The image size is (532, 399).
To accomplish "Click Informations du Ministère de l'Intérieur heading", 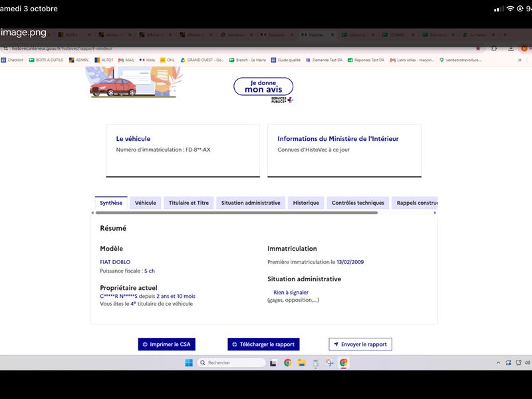I will click(338, 139).
